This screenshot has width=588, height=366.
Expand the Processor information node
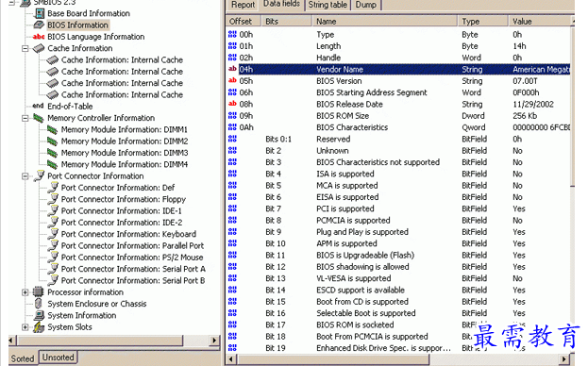[x=25, y=292]
